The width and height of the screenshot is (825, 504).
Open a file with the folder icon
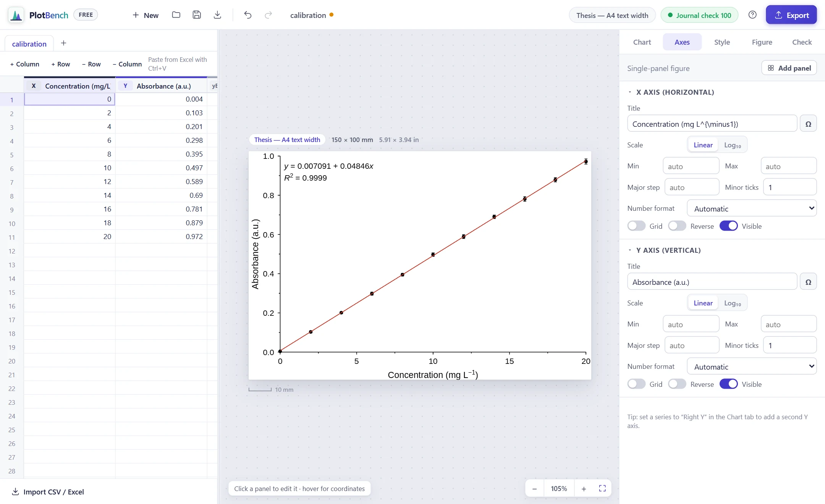tap(176, 15)
